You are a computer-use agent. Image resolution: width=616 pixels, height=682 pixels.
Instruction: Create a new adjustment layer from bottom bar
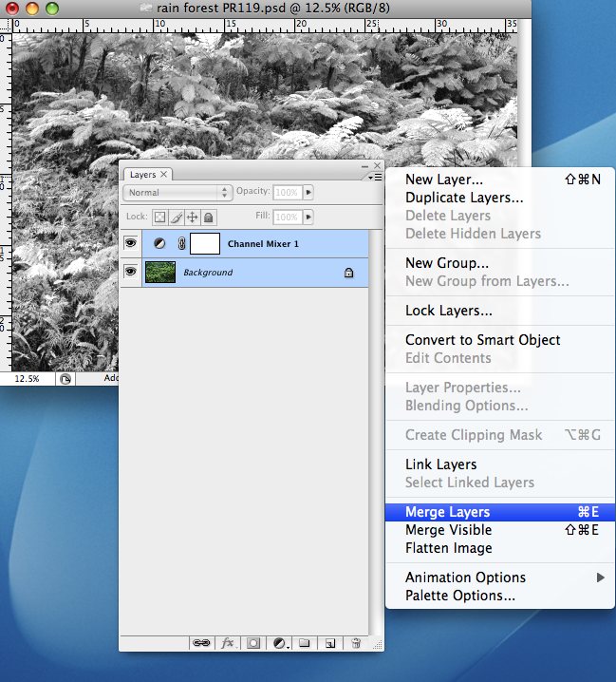(280, 643)
